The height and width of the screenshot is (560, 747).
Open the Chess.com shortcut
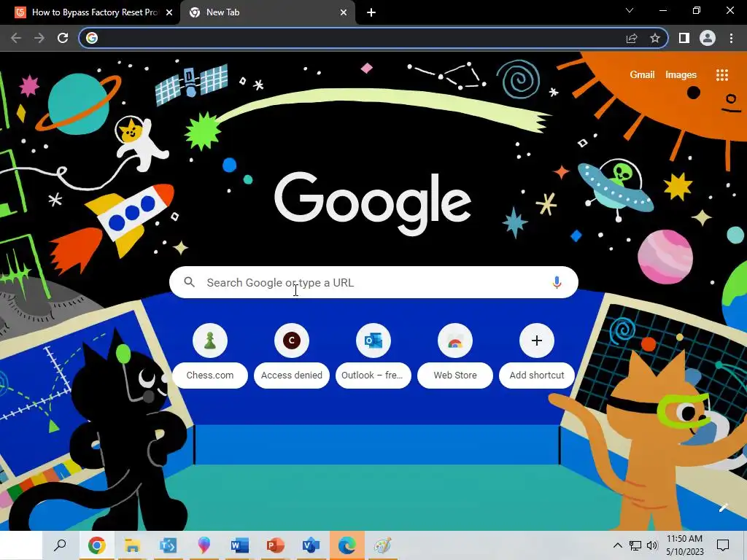click(210, 356)
